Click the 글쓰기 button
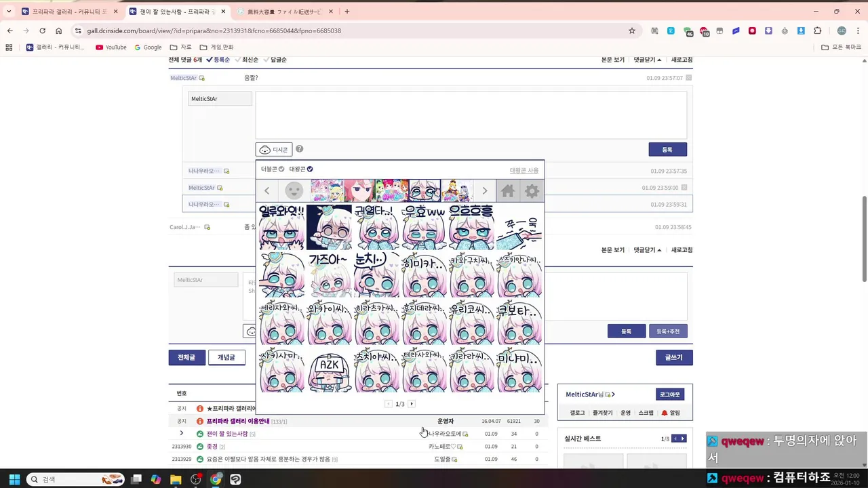This screenshot has height=488, width=868. coord(674,357)
